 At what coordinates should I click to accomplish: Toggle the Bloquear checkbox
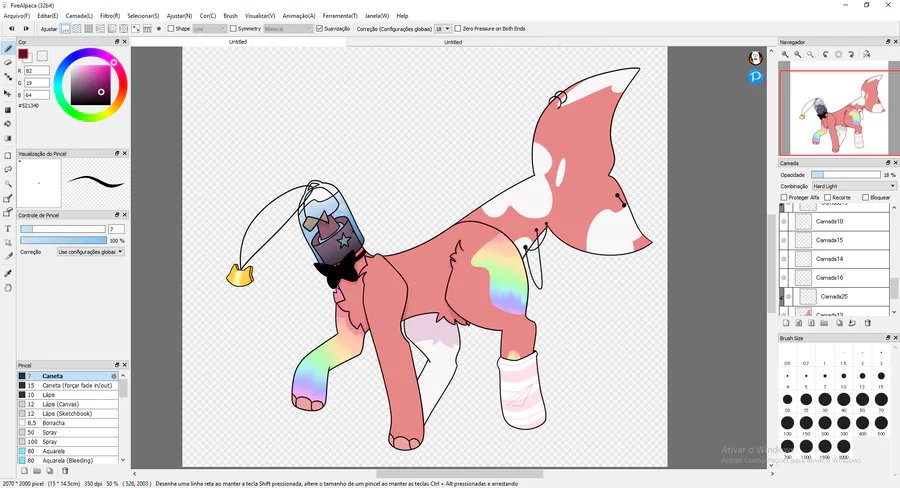(x=866, y=197)
